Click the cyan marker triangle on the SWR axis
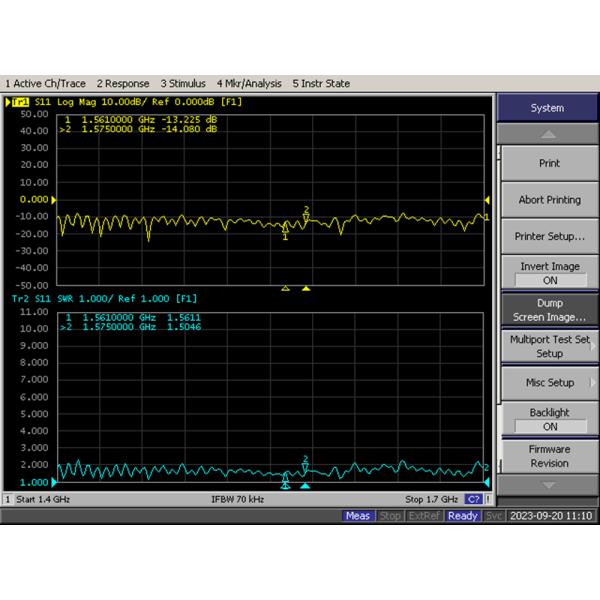Image resolution: width=600 pixels, height=600 pixels. [x=306, y=487]
